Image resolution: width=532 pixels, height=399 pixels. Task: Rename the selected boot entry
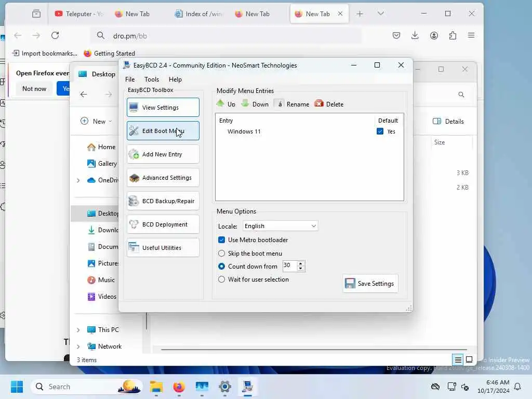(292, 104)
